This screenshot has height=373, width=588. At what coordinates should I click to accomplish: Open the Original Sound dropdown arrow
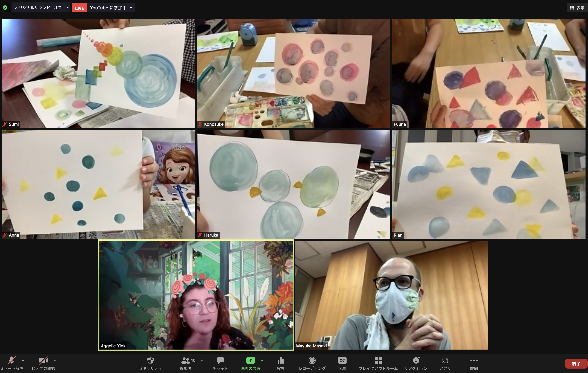68,8
